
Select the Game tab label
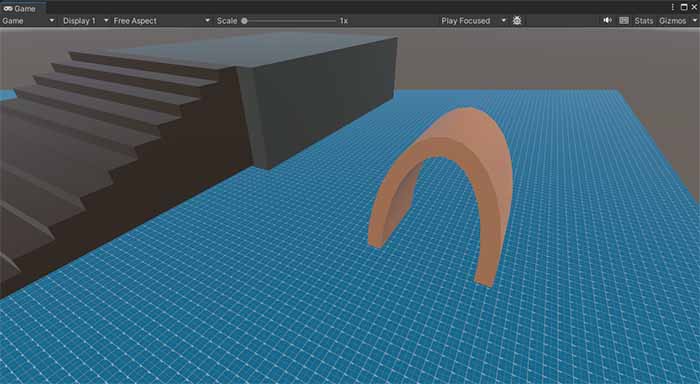pyautogui.click(x=25, y=8)
